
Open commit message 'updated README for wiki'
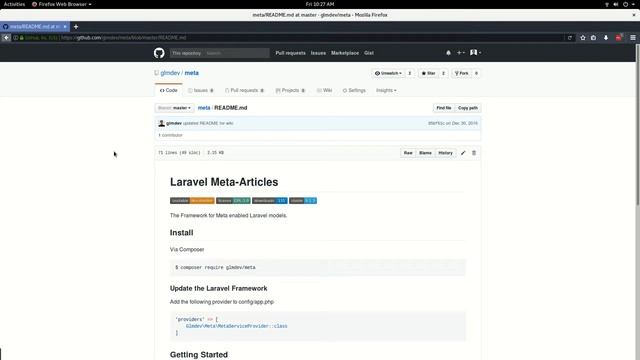tap(208, 123)
